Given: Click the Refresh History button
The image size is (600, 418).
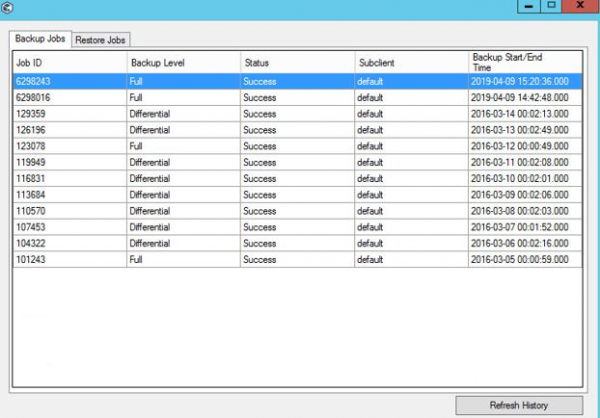Looking at the screenshot, I should pos(518,405).
